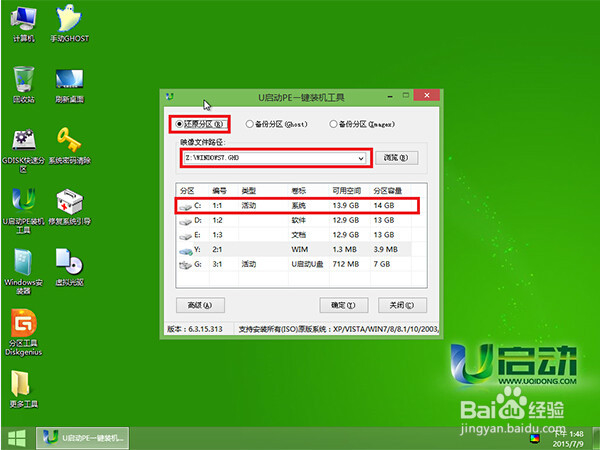Open the Windows安装器 desktop icon
The width and height of the screenshot is (600, 450).
point(23,272)
